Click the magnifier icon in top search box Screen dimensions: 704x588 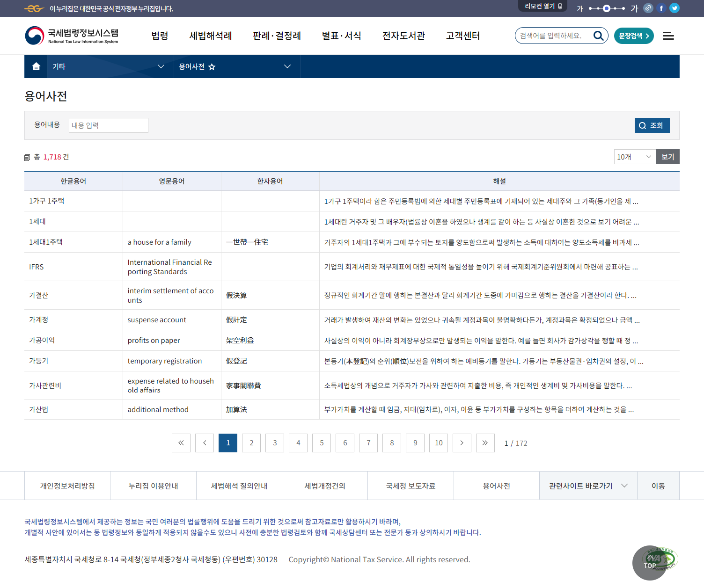pyautogui.click(x=598, y=36)
